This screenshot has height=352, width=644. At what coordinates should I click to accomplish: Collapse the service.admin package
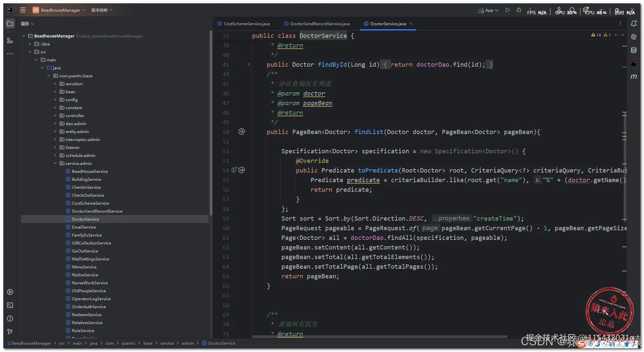coord(55,163)
